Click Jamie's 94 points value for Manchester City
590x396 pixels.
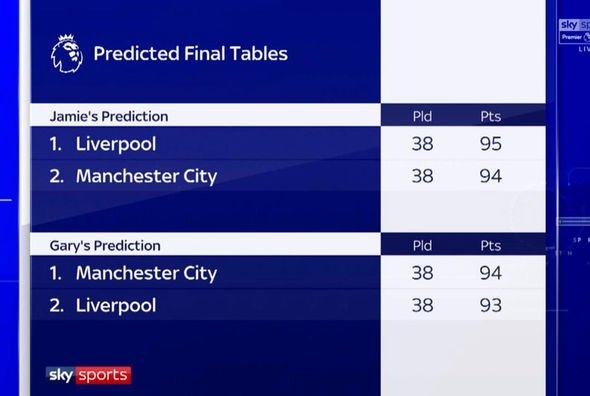[x=491, y=176]
